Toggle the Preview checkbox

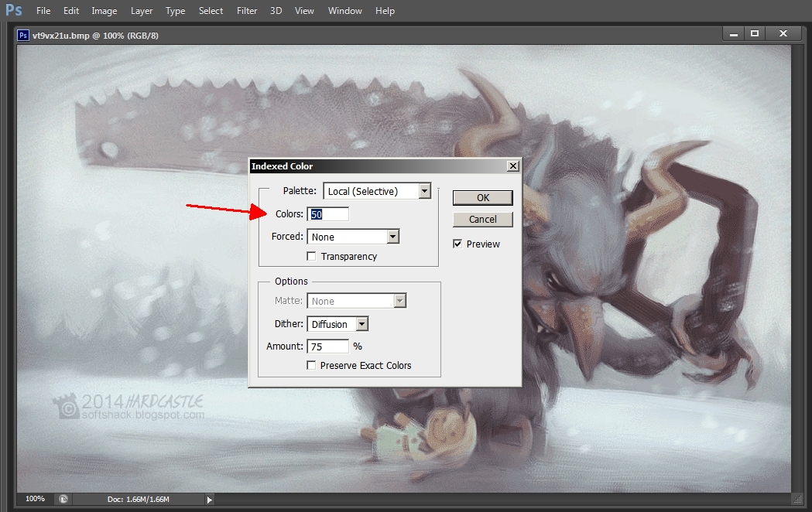pos(457,244)
